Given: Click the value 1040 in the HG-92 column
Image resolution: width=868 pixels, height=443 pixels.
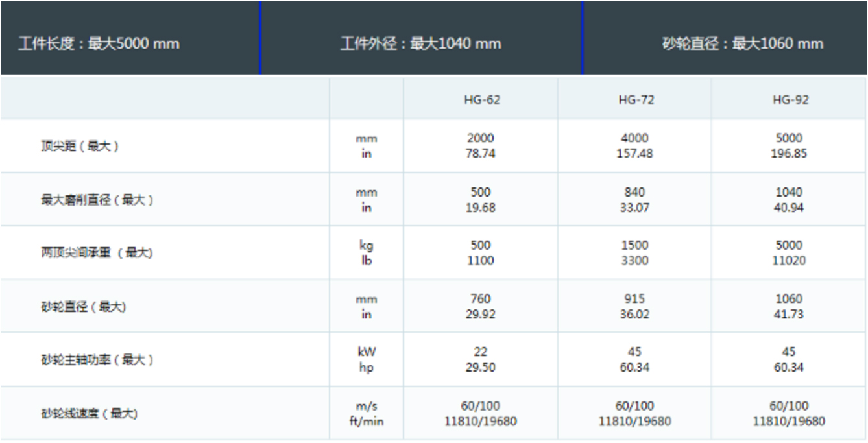Looking at the screenshot, I should tap(789, 193).
